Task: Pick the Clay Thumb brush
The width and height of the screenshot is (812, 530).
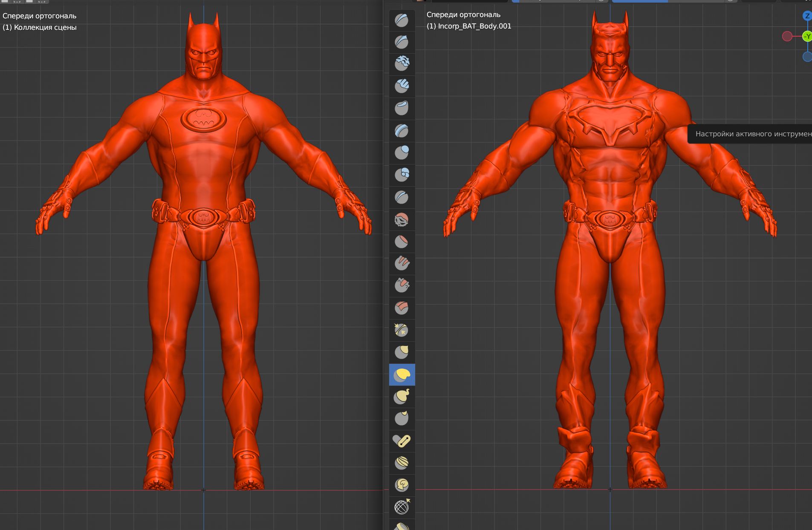Action: [402, 109]
